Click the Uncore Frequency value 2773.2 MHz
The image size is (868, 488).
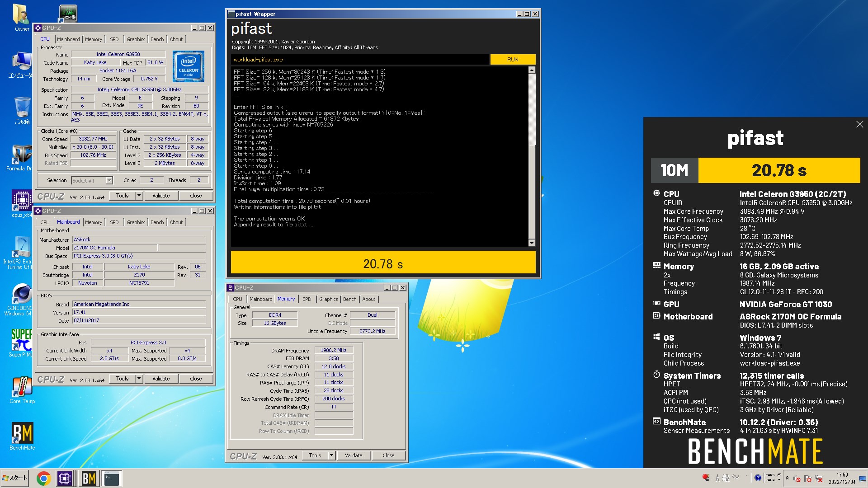click(373, 331)
